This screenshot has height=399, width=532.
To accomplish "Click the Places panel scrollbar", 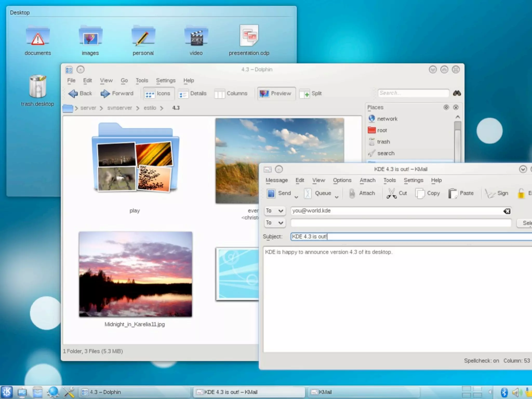I will point(458,142).
